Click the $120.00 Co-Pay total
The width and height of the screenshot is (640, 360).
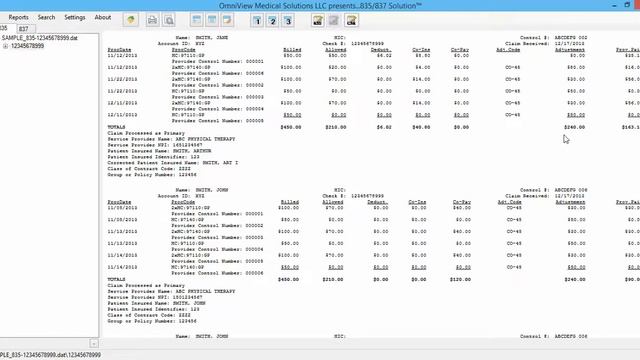point(460,280)
